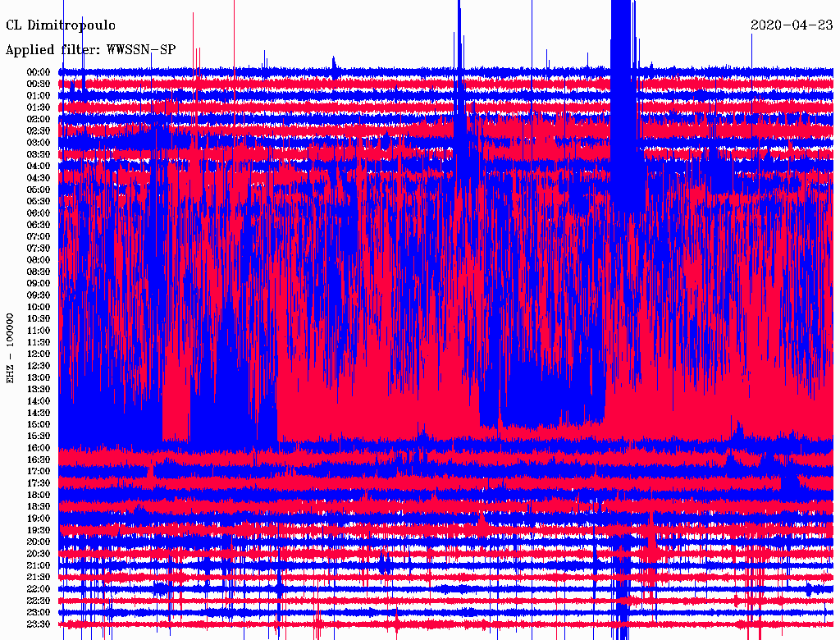Image resolution: width=840 pixels, height=640 pixels.
Task: Select the 10:00 time row label
Action: coord(39,307)
